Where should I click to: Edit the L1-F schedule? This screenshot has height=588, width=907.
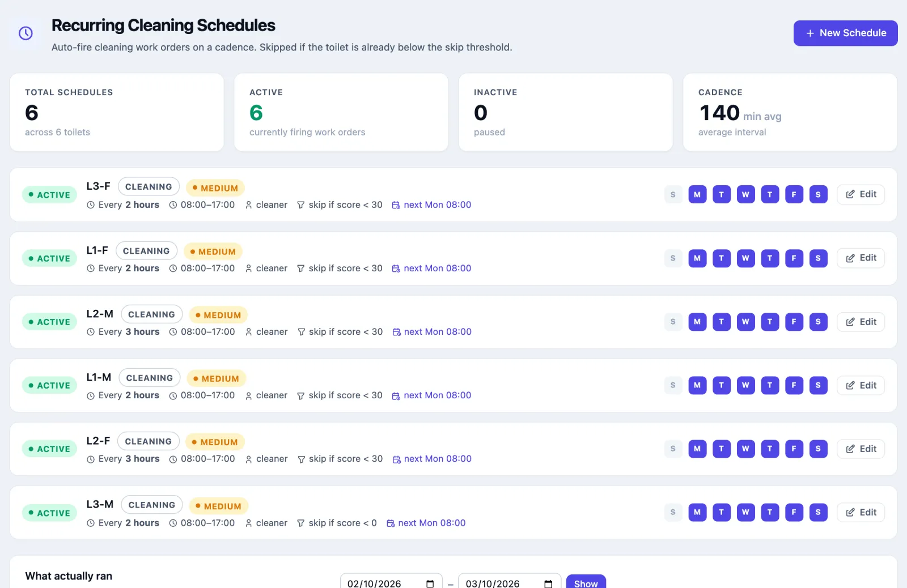[861, 258]
